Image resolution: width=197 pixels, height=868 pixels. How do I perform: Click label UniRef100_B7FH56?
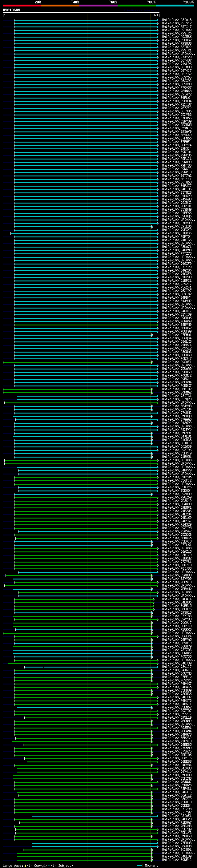176,118
